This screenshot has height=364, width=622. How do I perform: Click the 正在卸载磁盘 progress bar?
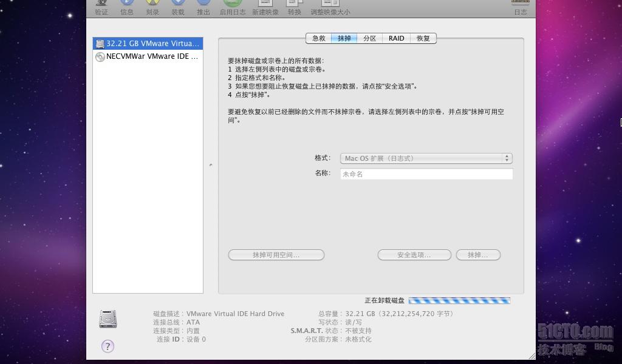click(459, 301)
